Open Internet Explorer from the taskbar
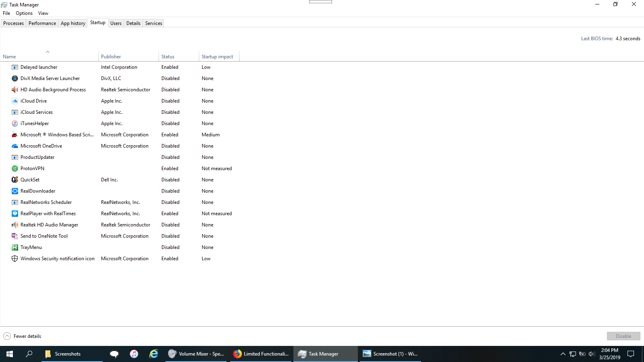 pos(154,354)
